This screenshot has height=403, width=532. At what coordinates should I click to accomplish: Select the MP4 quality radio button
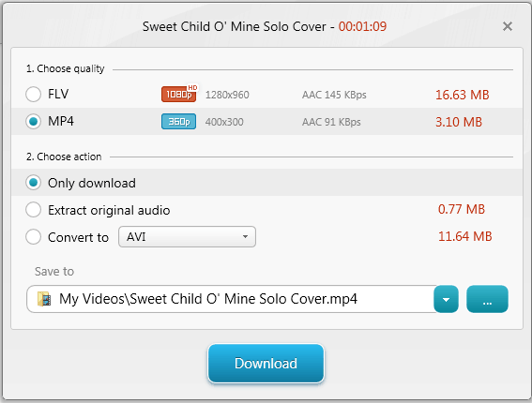click(33, 121)
